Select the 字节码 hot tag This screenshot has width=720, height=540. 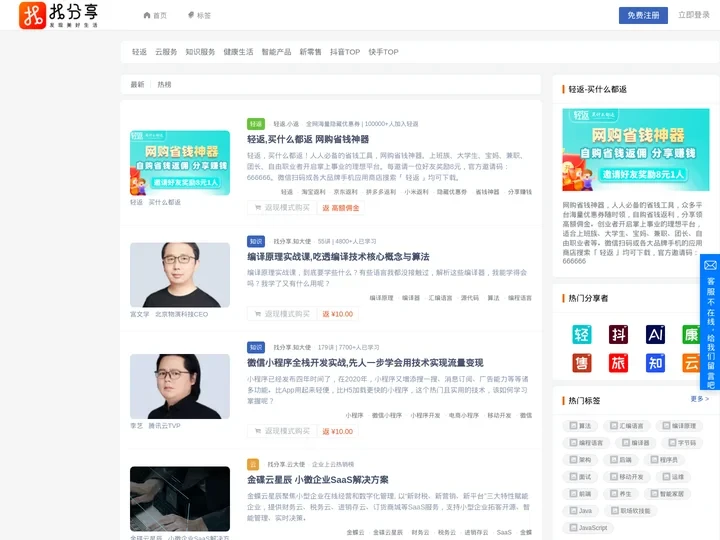[682, 443]
